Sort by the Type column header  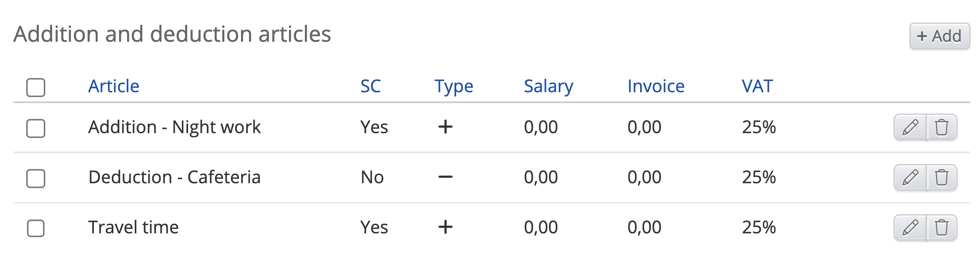pyautogui.click(x=454, y=86)
